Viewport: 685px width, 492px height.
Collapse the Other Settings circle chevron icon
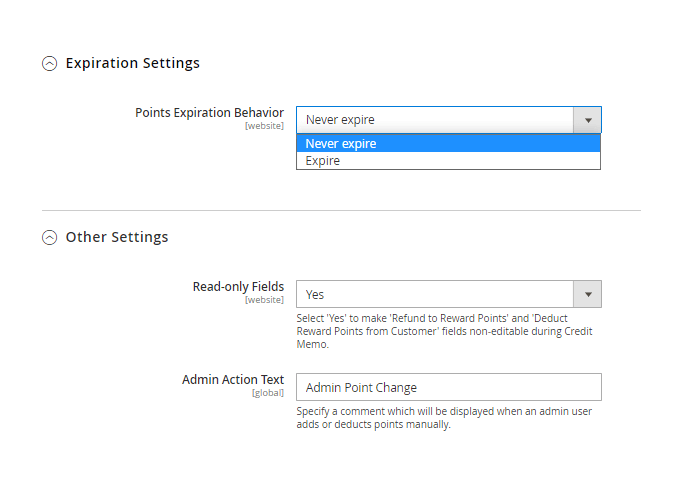(x=49, y=237)
